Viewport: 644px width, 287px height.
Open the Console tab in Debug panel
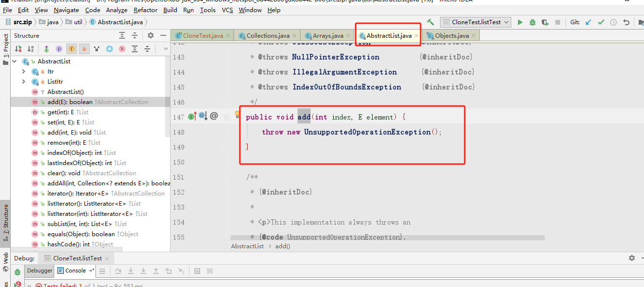point(75,271)
